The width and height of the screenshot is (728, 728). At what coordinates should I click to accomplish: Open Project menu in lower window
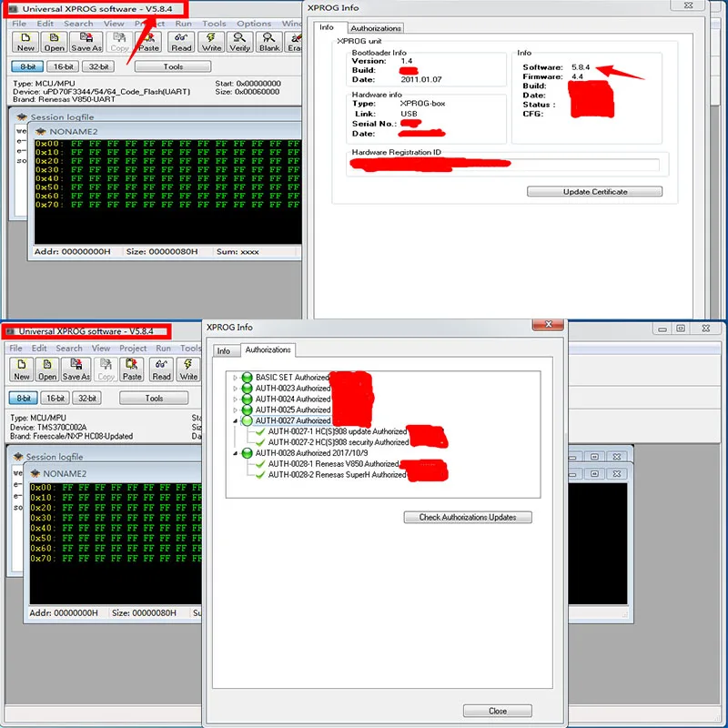133,349
